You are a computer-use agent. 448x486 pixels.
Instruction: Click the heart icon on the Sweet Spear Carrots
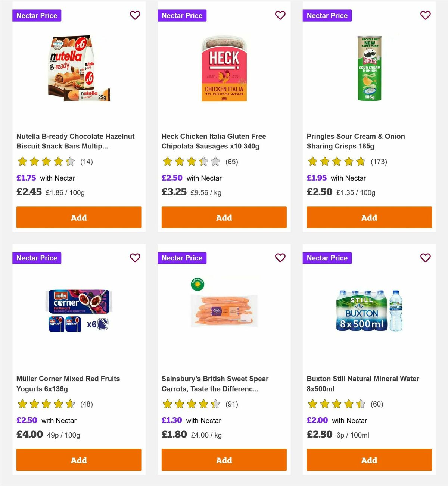(280, 258)
